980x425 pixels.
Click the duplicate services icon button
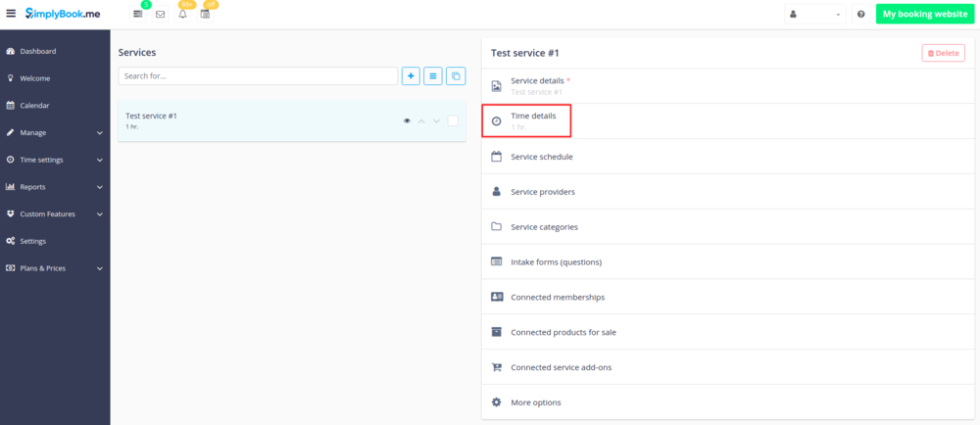(x=456, y=75)
